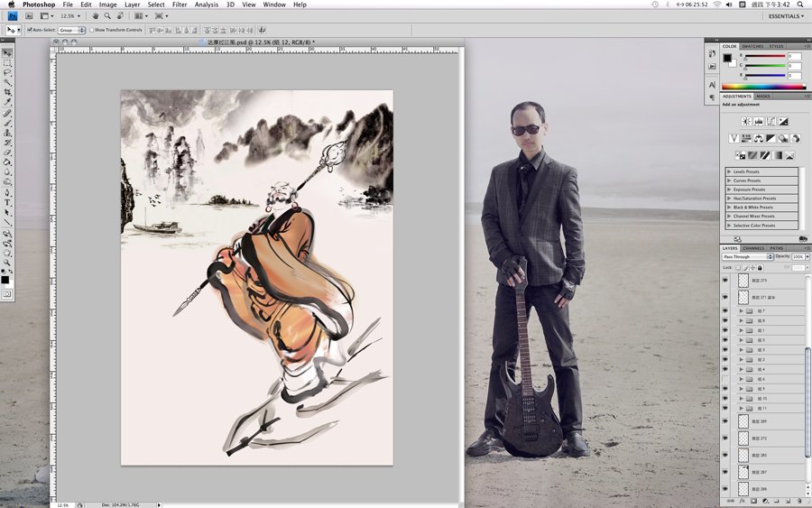Image resolution: width=812 pixels, height=508 pixels.
Task: Select the Zoom tool in the toolbox
Action: click(6, 263)
